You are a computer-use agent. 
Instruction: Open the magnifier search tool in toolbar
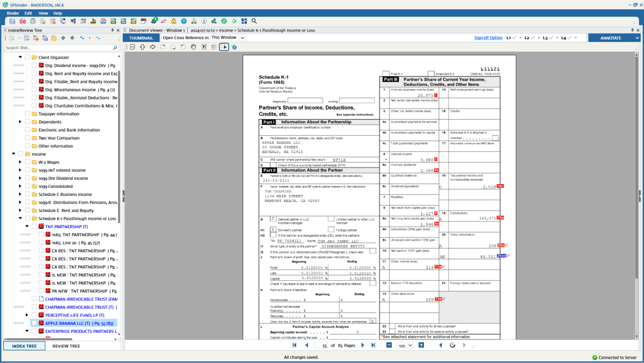coord(254,21)
